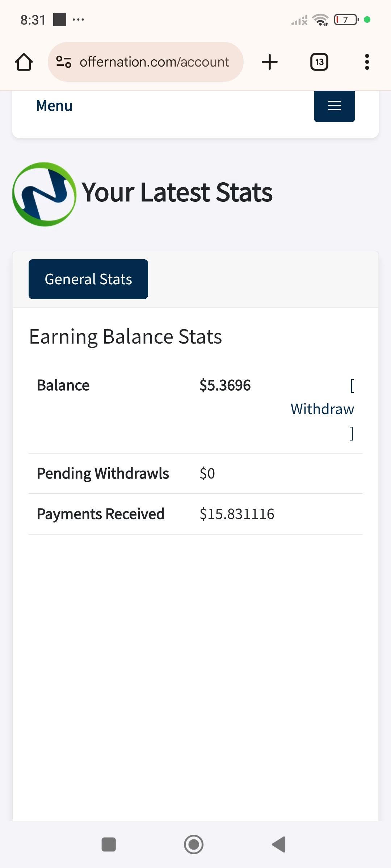Open the browser three-dot overflow menu
Screen dimensions: 391x868
point(367,62)
